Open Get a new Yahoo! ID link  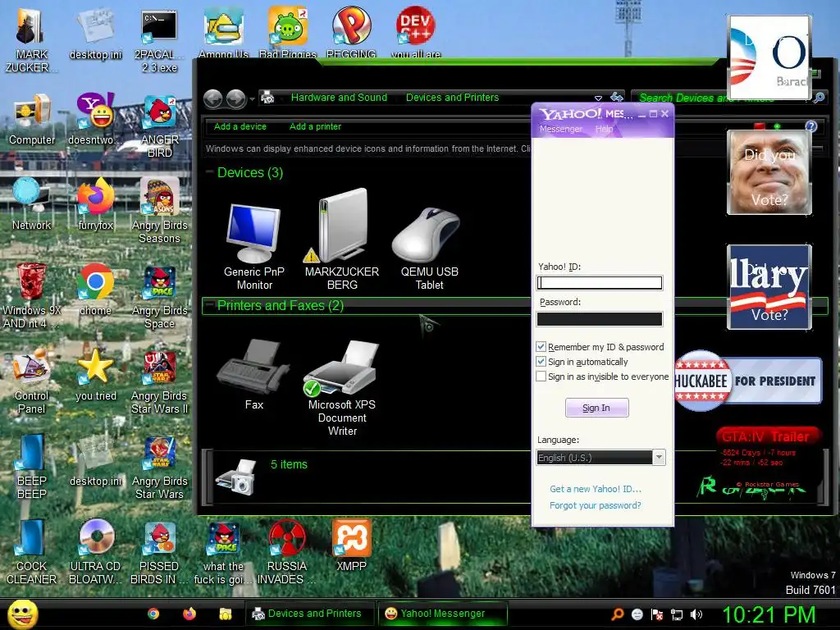(x=596, y=489)
